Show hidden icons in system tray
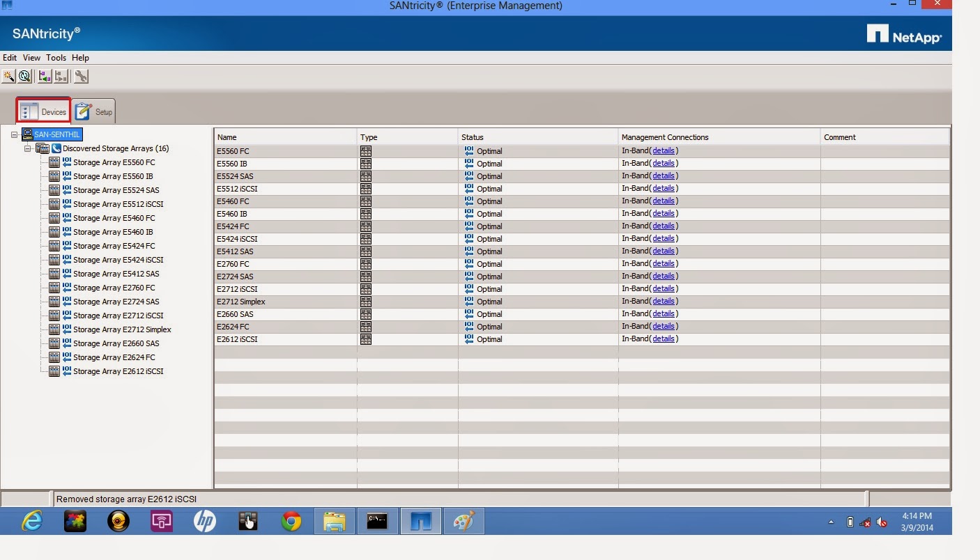Image resolution: width=980 pixels, height=560 pixels. [x=831, y=521]
